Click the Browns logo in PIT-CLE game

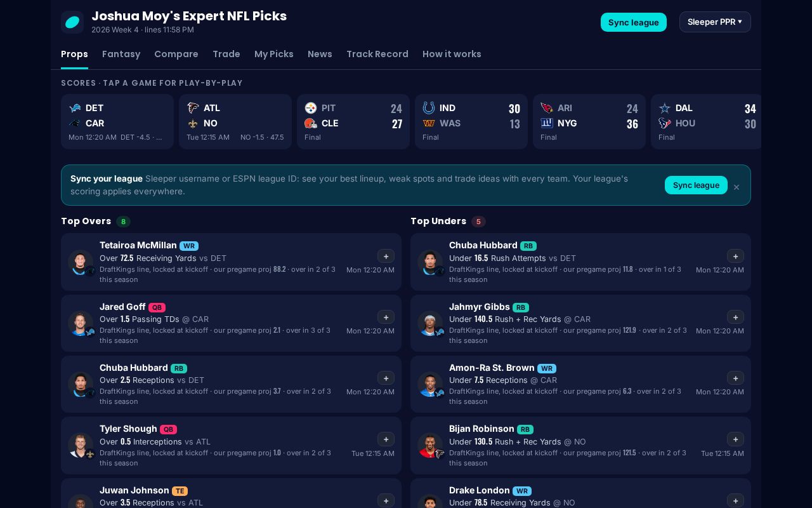tap(311, 123)
